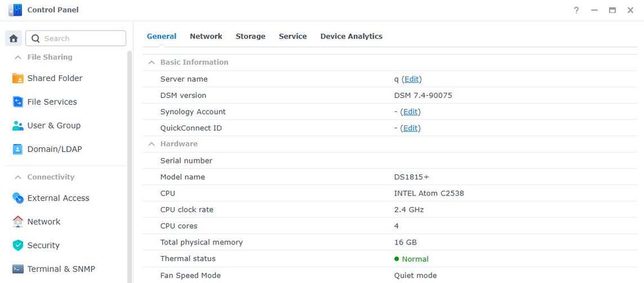
Task: Click the Total physical memory label
Action: [x=201, y=242]
